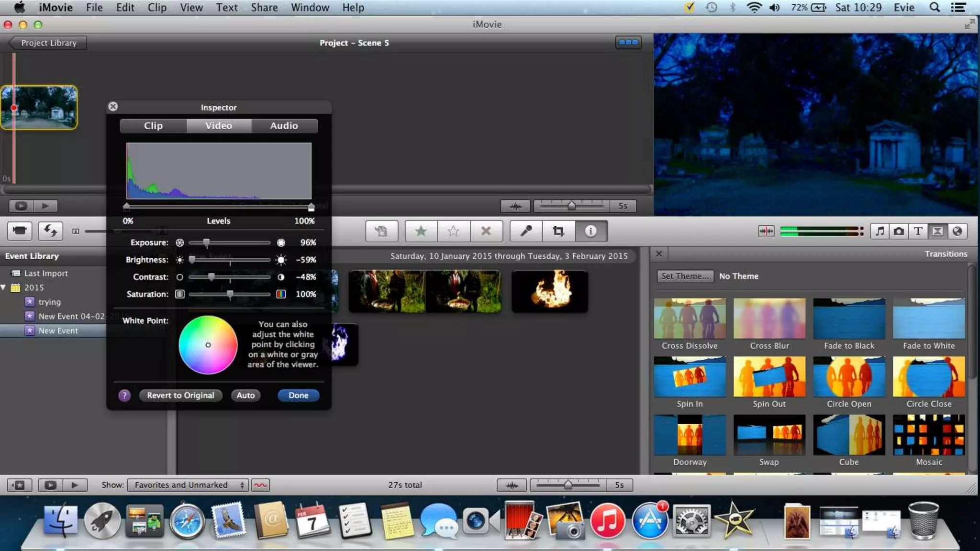Play selected events from the beginning
Image resolution: width=980 pixels, height=551 pixels.
point(75,485)
